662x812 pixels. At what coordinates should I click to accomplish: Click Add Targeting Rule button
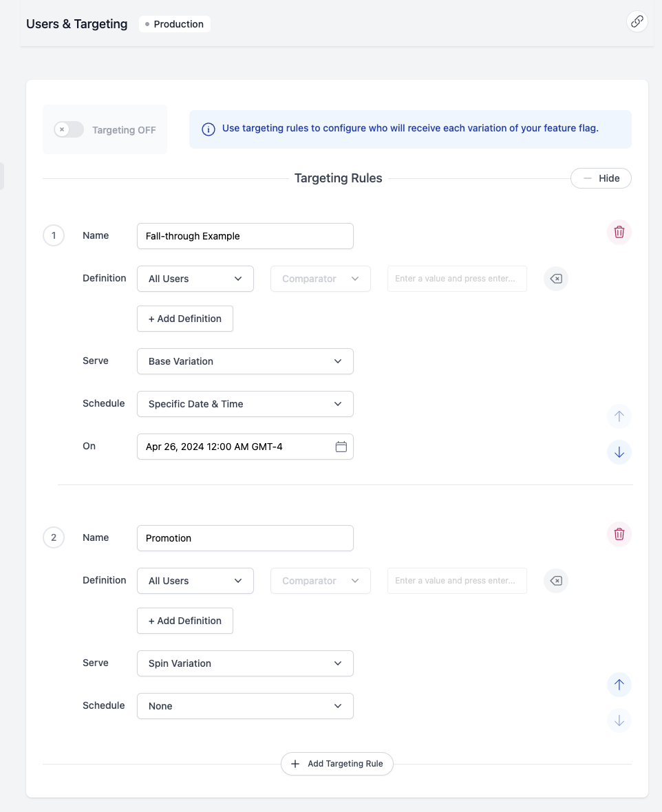coord(337,764)
